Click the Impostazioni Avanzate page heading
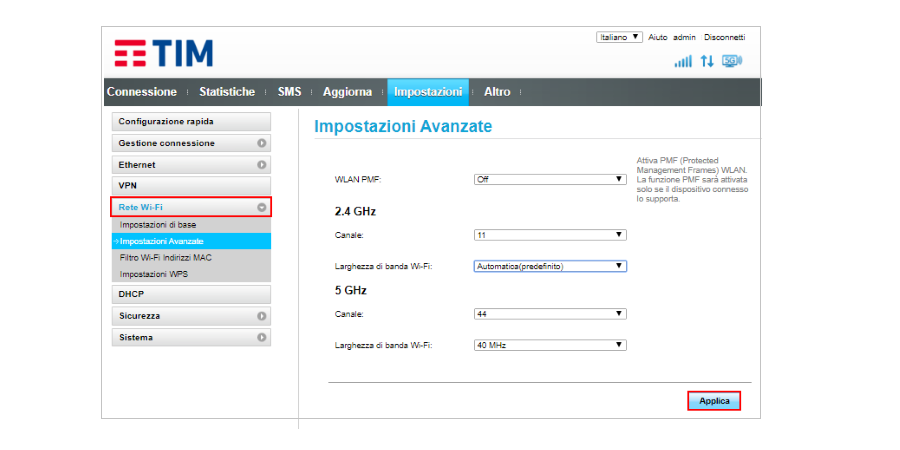Screen dimensions: 900x450 [403, 126]
